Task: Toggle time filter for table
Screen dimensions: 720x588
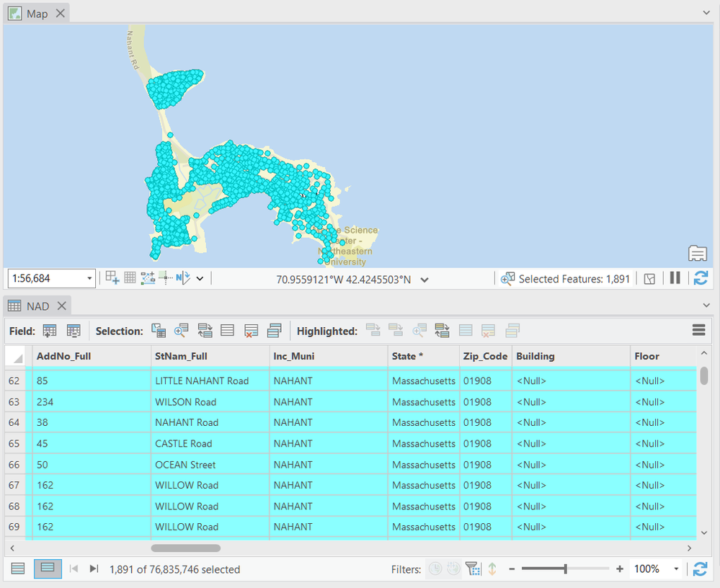Action: (x=435, y=569)
